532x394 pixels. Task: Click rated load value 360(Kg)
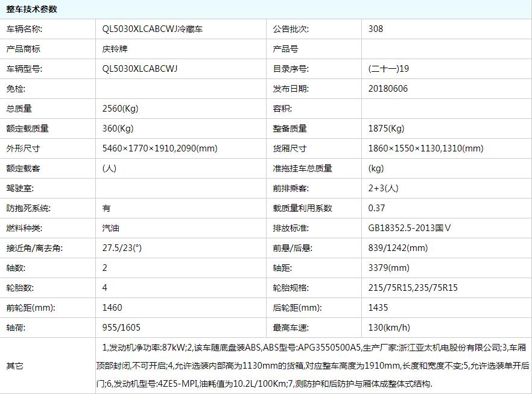coord(118,129)
